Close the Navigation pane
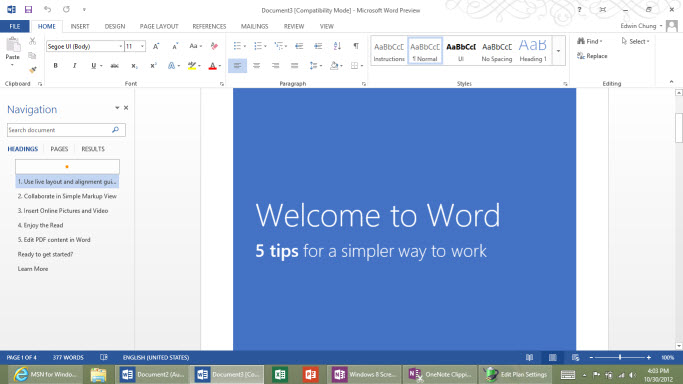Screen dimensions: 683x384 [126, 108]
